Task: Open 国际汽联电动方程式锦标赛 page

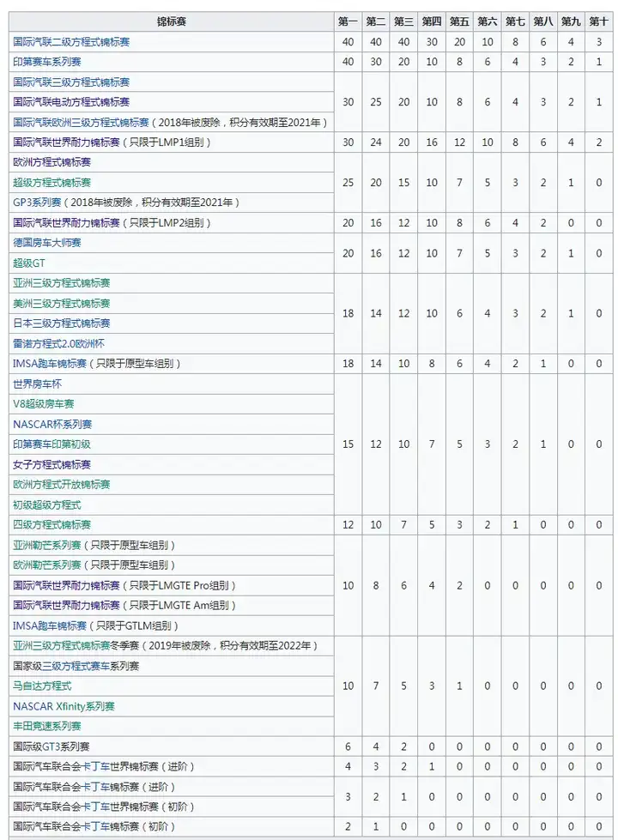Action: 71,102
